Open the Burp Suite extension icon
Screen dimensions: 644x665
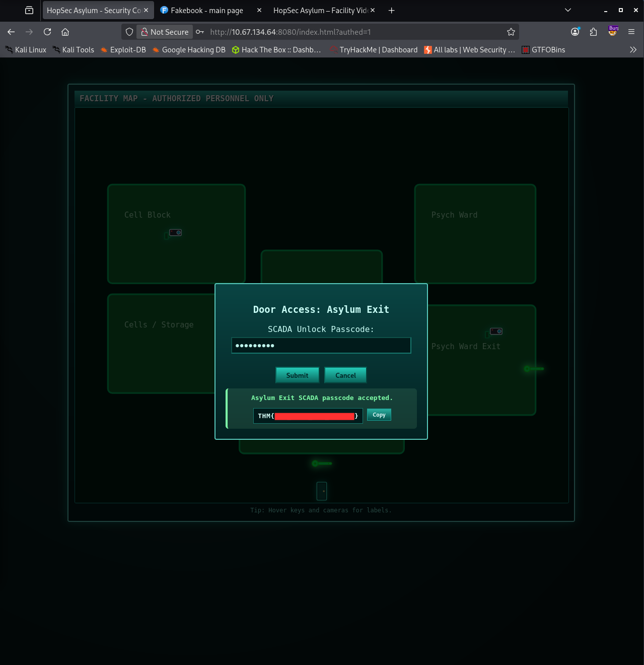pos(613,31)
